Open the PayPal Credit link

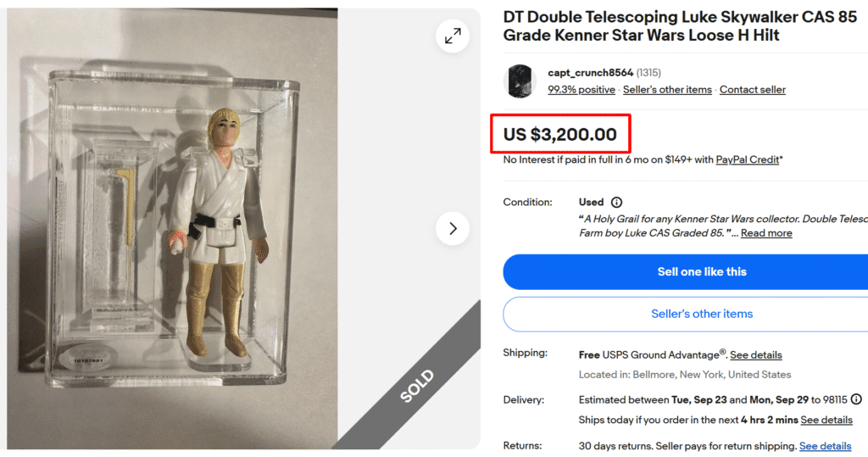coord(747,159)
